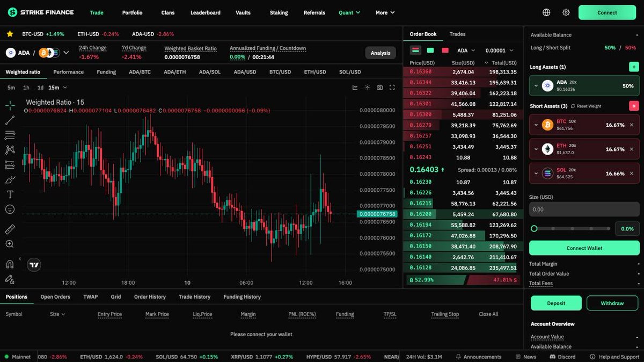The height and width of the screenshot is (362, 644).
Task: Select the ruler measure tool
Action: [10, 229]
